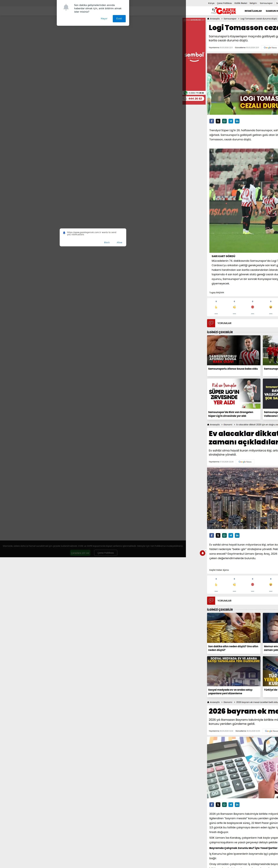Share Logi Tomasson article on X
The image size is (278, 868).
click(218, 121)
